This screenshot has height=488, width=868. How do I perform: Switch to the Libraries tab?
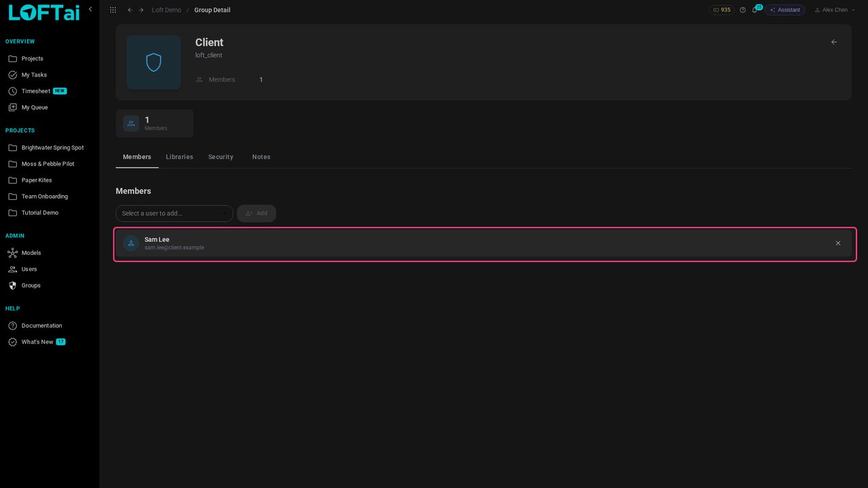tap(180, 157)
